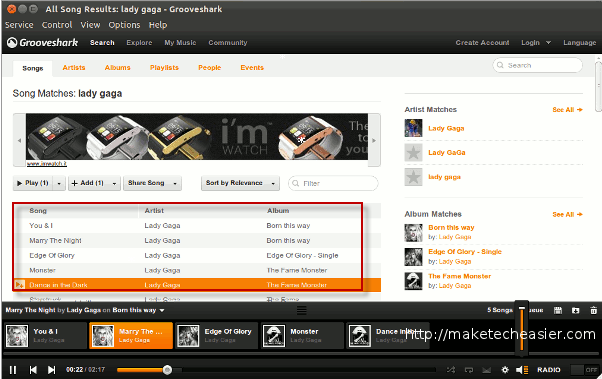Click Edge Of Glory - Single album cover

tap(413, 257)
